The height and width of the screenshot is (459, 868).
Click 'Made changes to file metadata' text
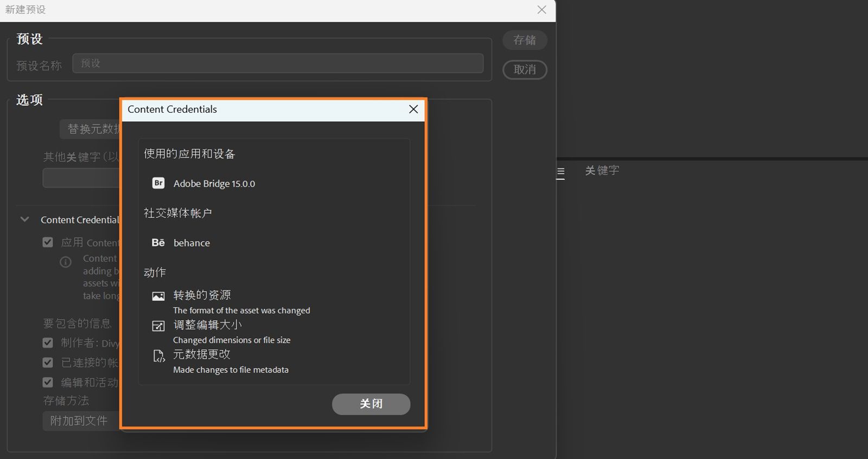pyautogui.click(x=231, y=370)
